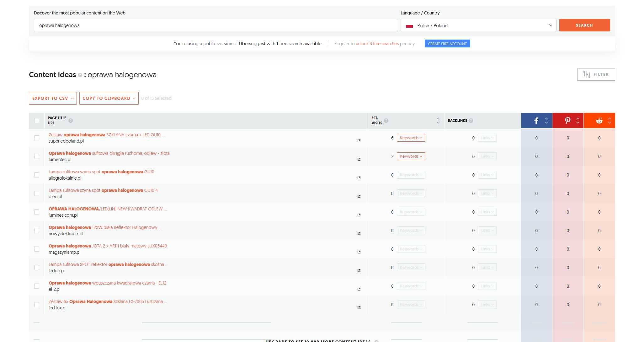
Task: Check the nowyelektronik.pl row checkbox
Action: click(x=37, y=231)
